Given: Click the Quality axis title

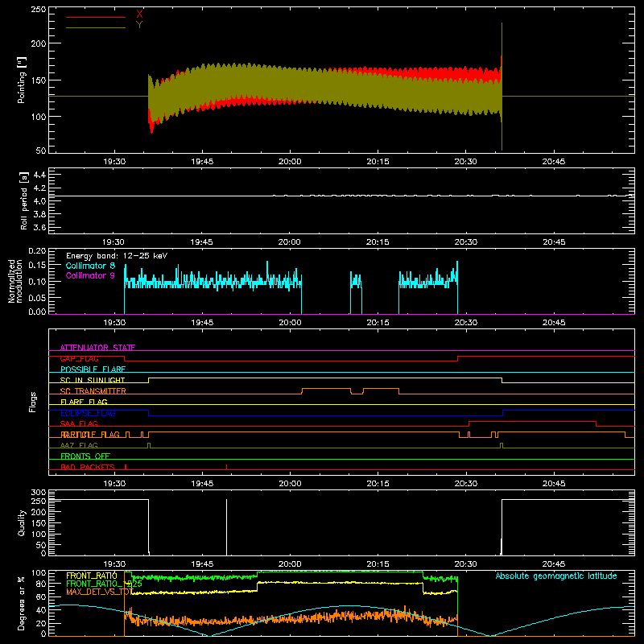Looking at the screenshot, I should coord(22,522).
